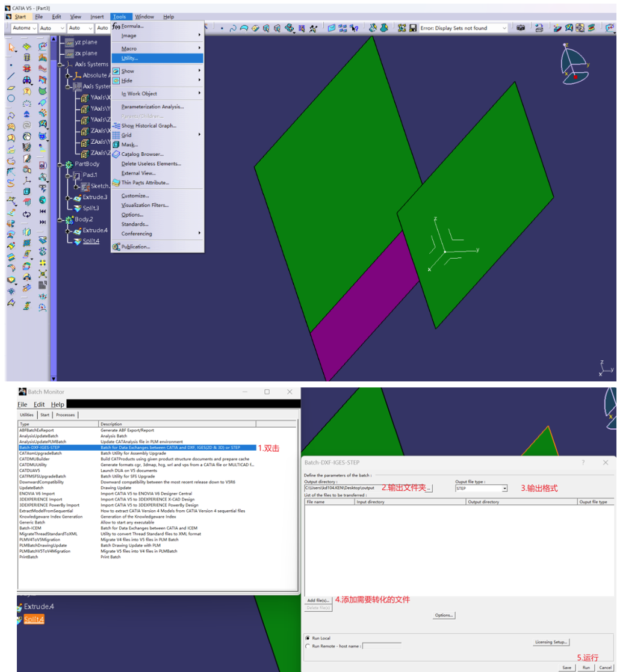Click the Split.3 icon in specification tree
The image size is (617, 672).
click(x=78, y=208)
